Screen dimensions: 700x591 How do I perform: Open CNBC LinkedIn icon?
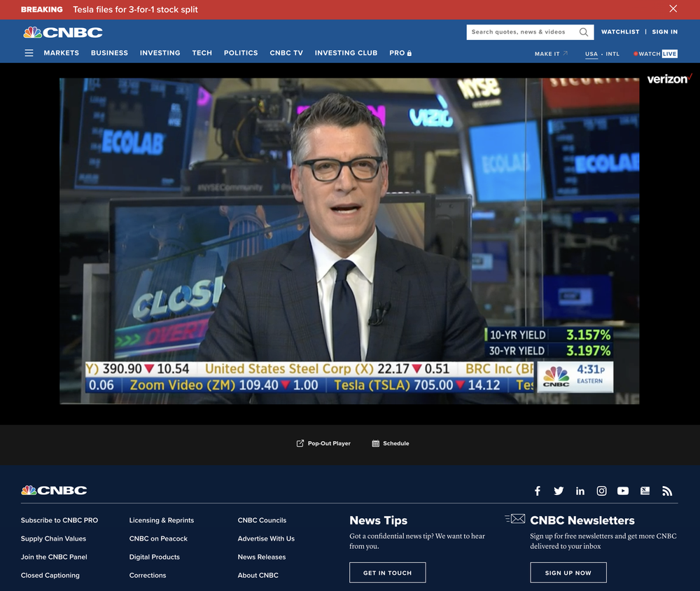coord(580,491)
